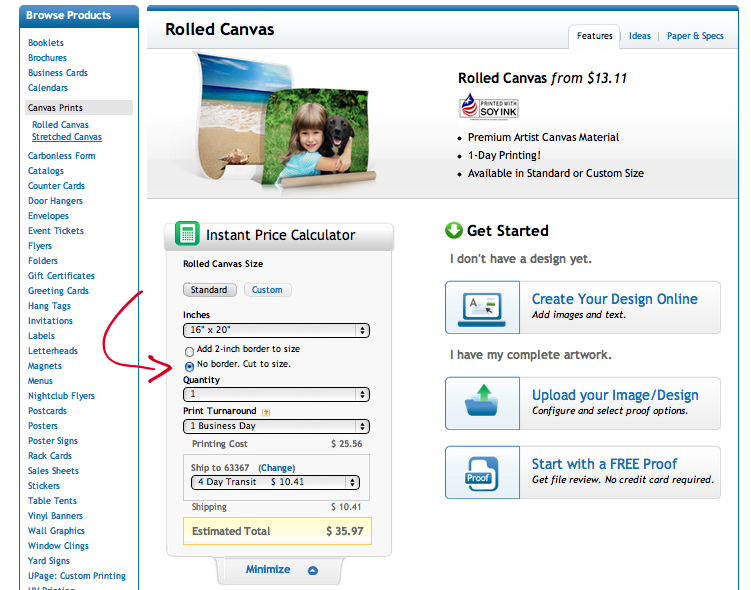Open Vinyl Banners product link
Screen dimensions: 751x590
click(x=55, y=516)
